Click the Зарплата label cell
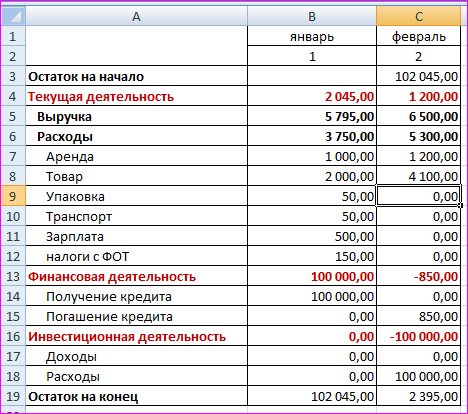 136,236
